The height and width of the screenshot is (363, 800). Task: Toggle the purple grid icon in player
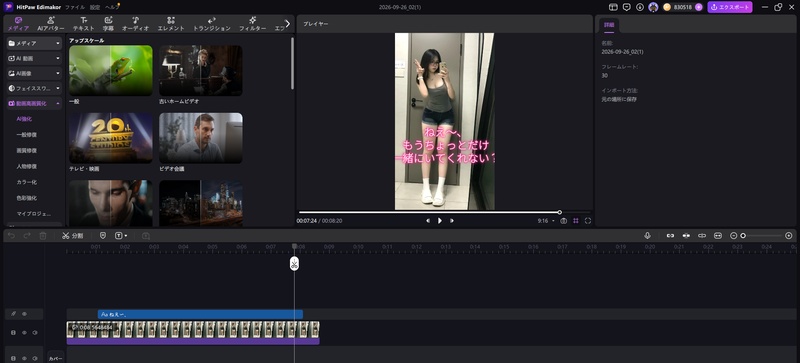[576, 221]
